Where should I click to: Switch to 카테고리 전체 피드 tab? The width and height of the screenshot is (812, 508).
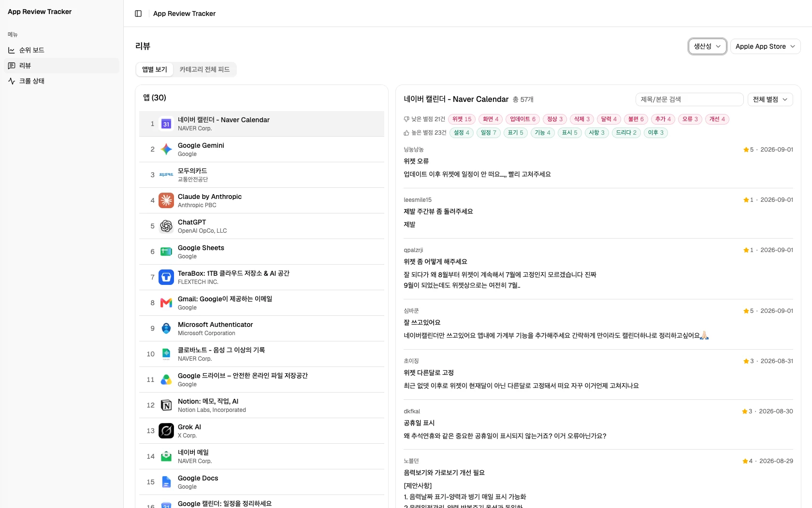pos(204,70)
